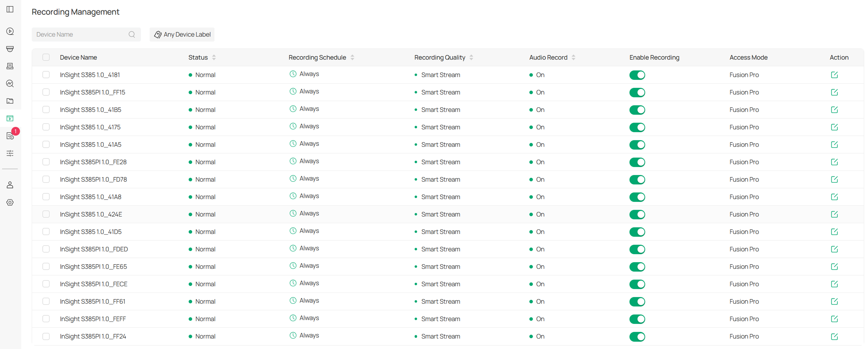
Task: Open the recording management sidebar icon
Action: click(10, 118)
